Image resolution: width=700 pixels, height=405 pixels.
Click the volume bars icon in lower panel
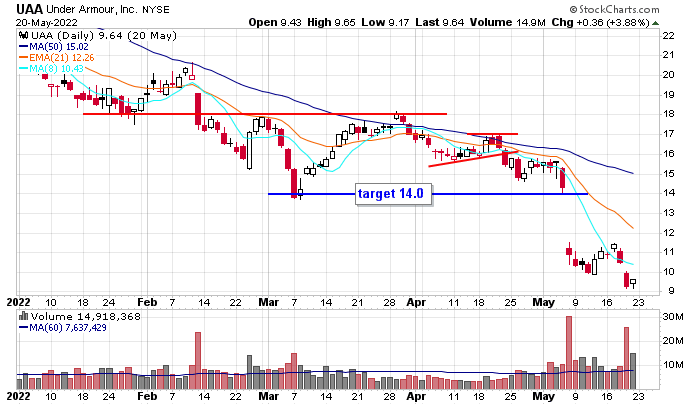(24, 317)
